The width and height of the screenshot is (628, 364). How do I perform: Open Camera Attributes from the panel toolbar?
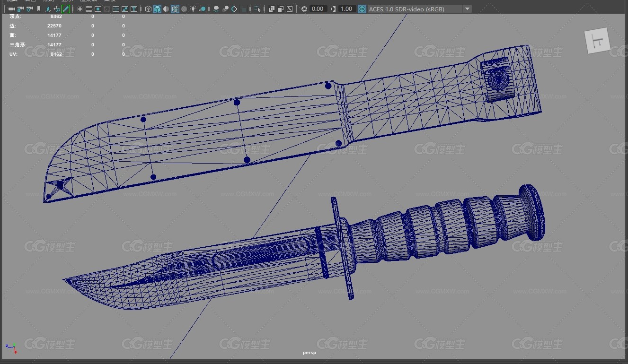coord(30,9)
